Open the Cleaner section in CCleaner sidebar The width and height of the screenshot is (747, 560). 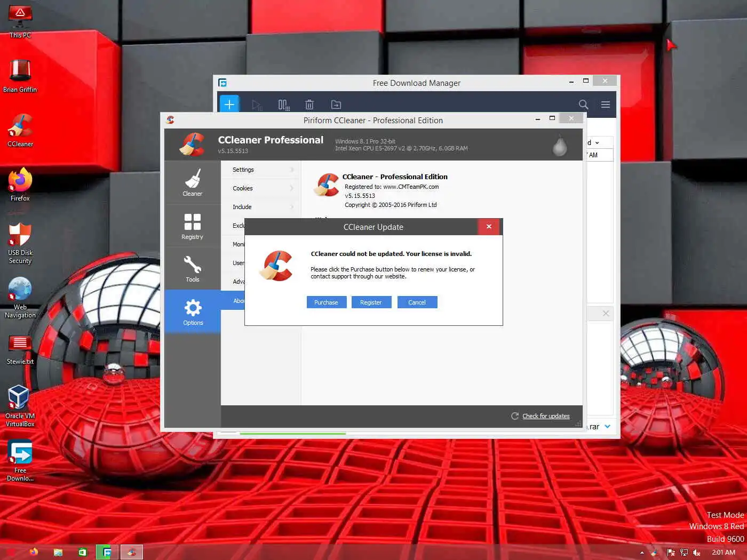[x=193, y=182]
